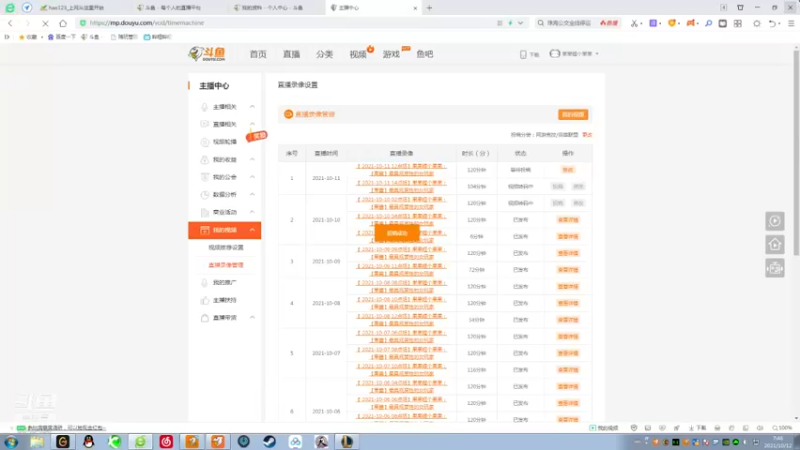Open the first 2021-10-11 recording title link

pos(401,169)
